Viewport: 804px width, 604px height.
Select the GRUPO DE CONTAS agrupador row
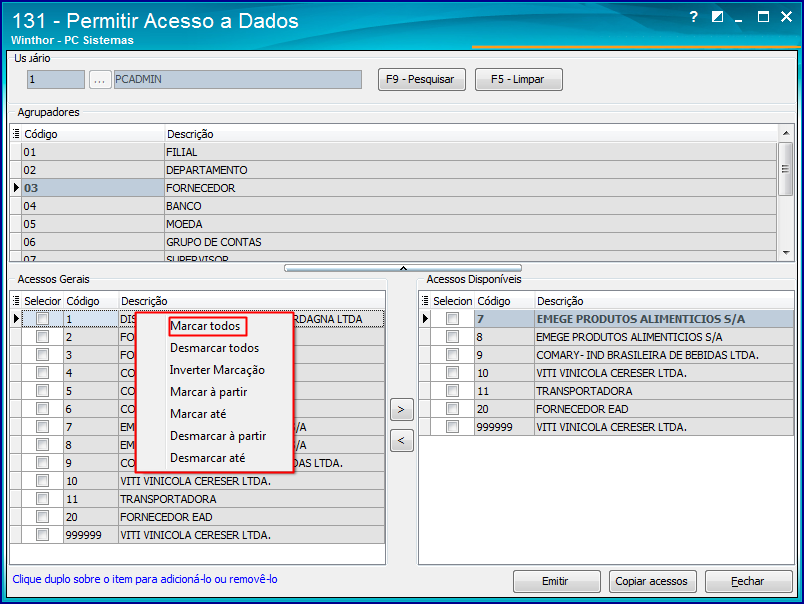(393, 242)
